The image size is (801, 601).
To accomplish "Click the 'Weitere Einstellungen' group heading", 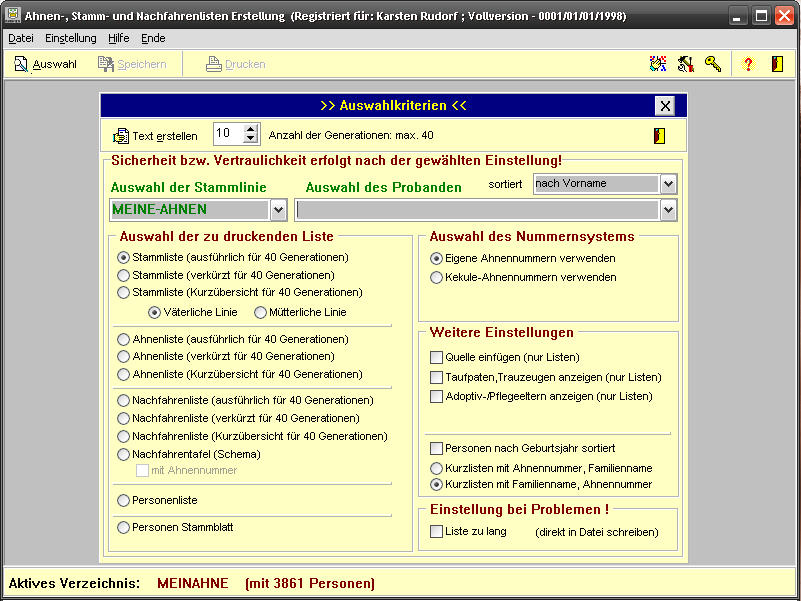I will [502, 332].
